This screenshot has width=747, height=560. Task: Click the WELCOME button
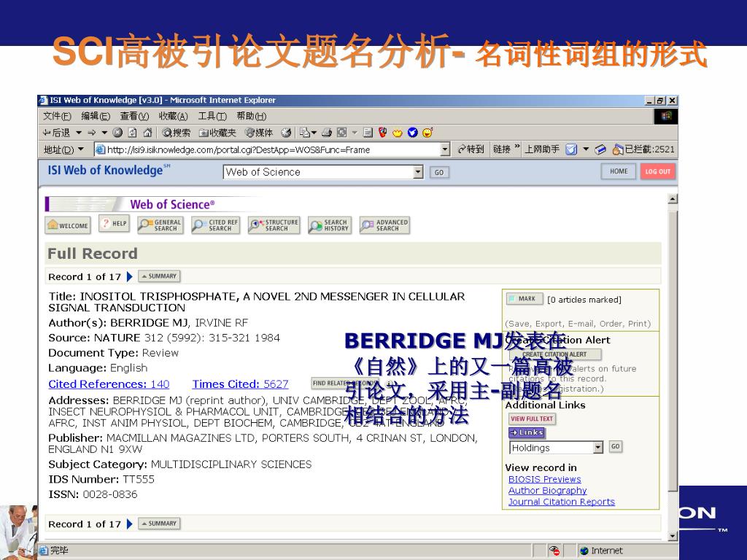click(x=68, y=225)
